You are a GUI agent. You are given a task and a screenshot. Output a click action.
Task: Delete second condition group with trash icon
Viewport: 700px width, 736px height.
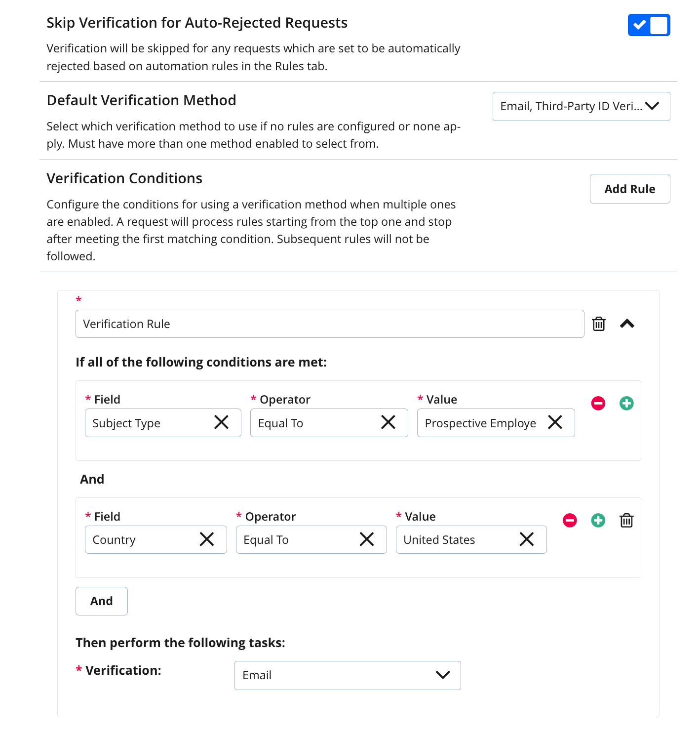click(625, 520)
